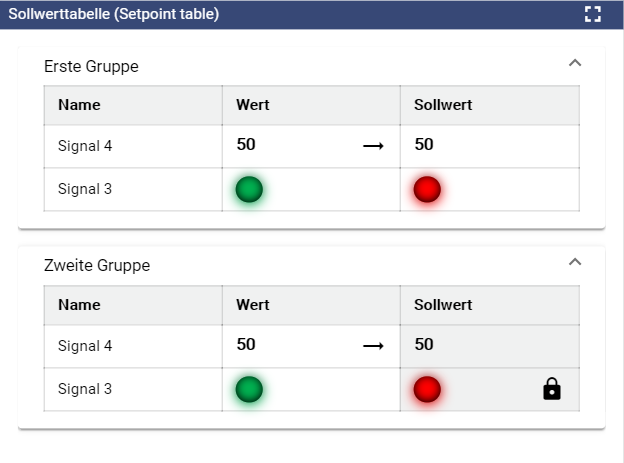Click the Zweite Gruppe heading
Viewport: 624px width, 463px height.
tap(97, 266)
